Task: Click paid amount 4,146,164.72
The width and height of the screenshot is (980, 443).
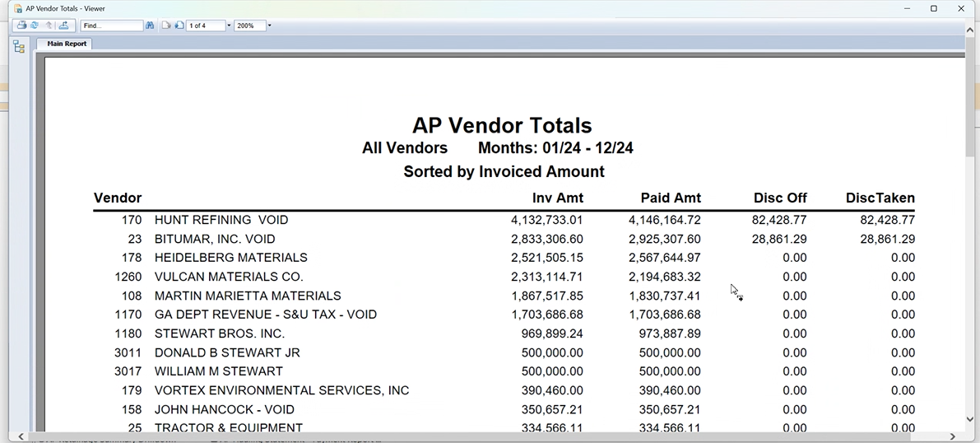Action: 664,220
